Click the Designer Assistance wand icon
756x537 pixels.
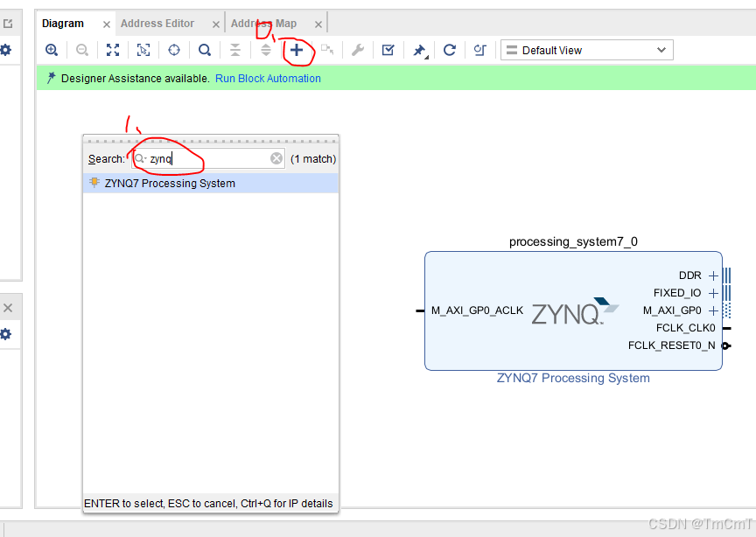click(51, 78)
